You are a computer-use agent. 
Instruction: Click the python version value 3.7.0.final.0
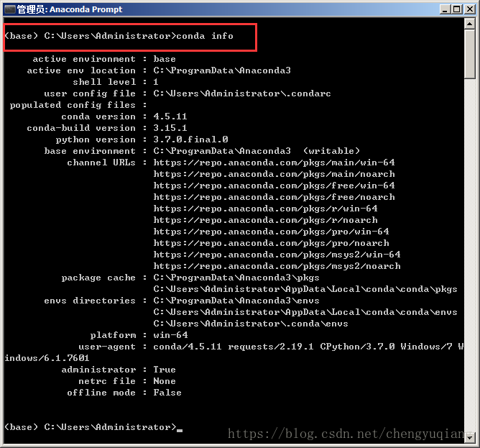pos(190,140)
